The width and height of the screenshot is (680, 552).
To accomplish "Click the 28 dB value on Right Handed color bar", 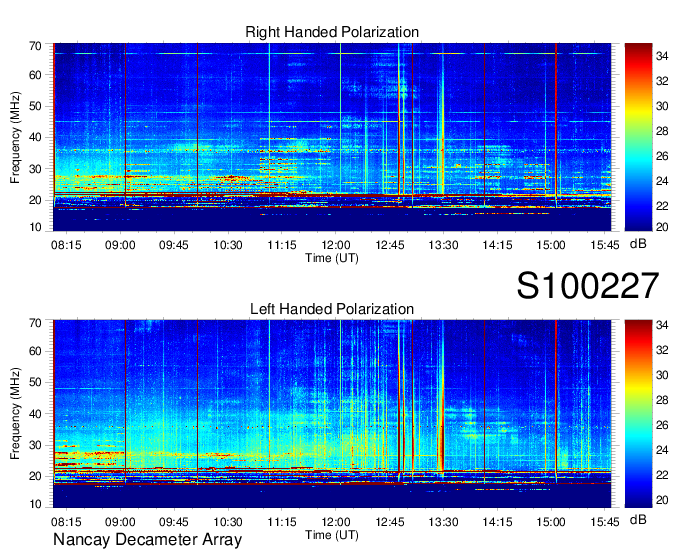I will (x=662, y=131).
